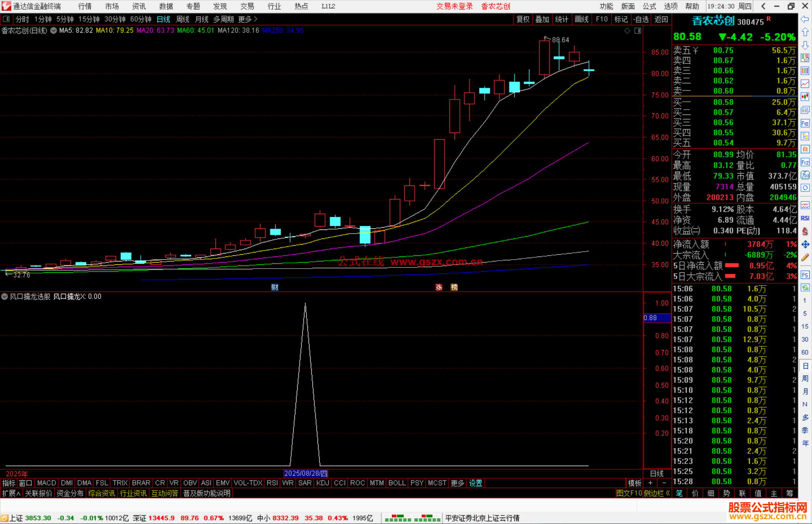This screenshot has width=812, height=524.
Task: Select the 60分钟 period
Action: [141, 19]
